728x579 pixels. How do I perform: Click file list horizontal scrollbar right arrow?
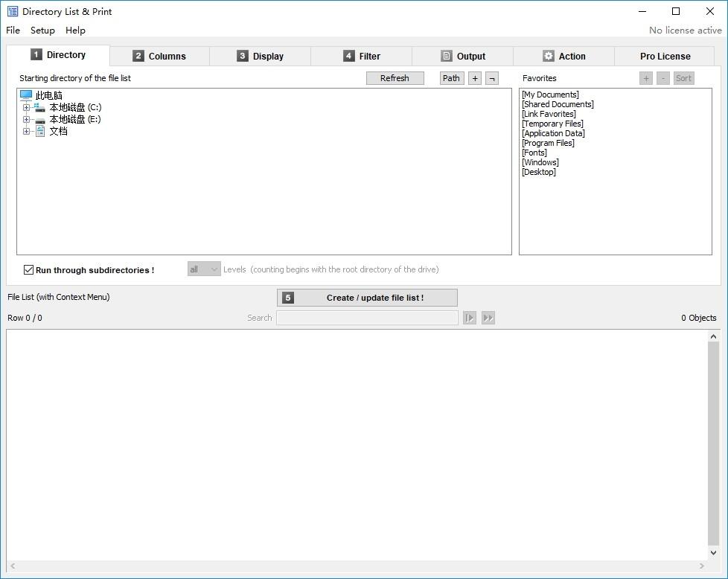tap(701, 566)
